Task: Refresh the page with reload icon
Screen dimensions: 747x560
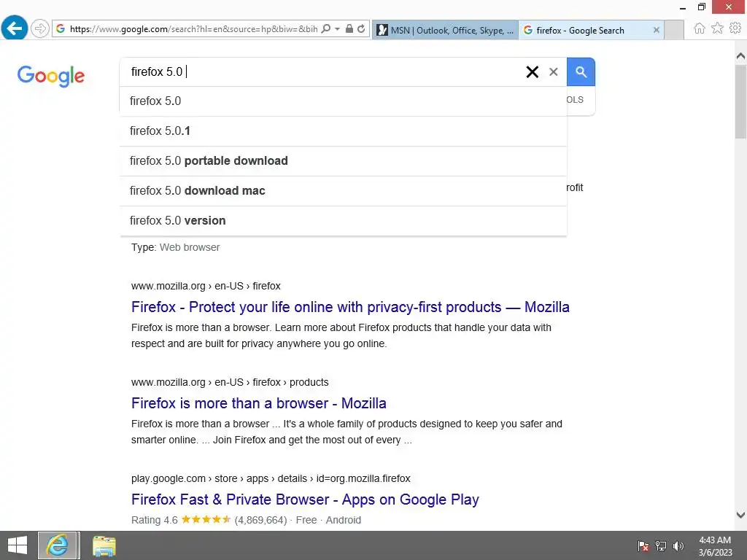Action: pos(361,29)
